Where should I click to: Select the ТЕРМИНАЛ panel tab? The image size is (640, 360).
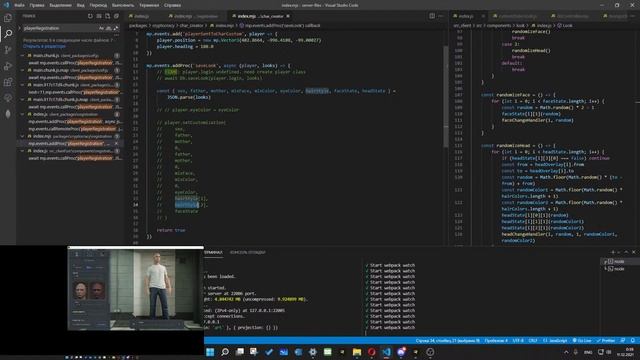pos(213,252)
